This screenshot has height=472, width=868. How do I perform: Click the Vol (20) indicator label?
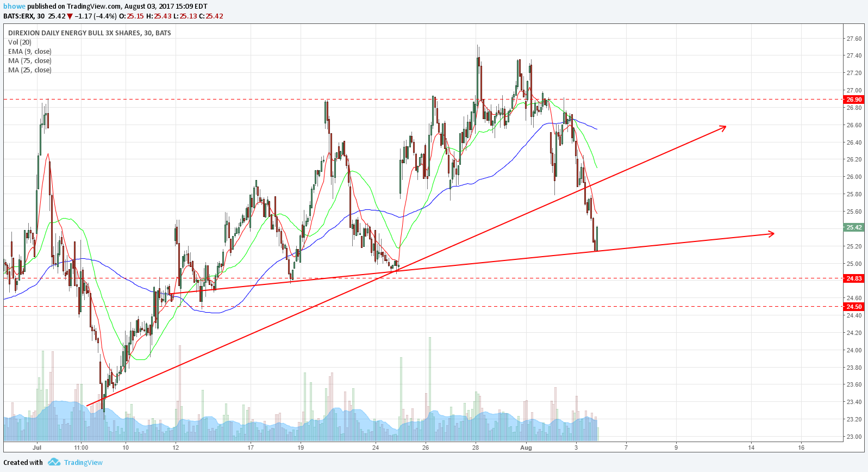pyautogui.click(x=20, y=42)
